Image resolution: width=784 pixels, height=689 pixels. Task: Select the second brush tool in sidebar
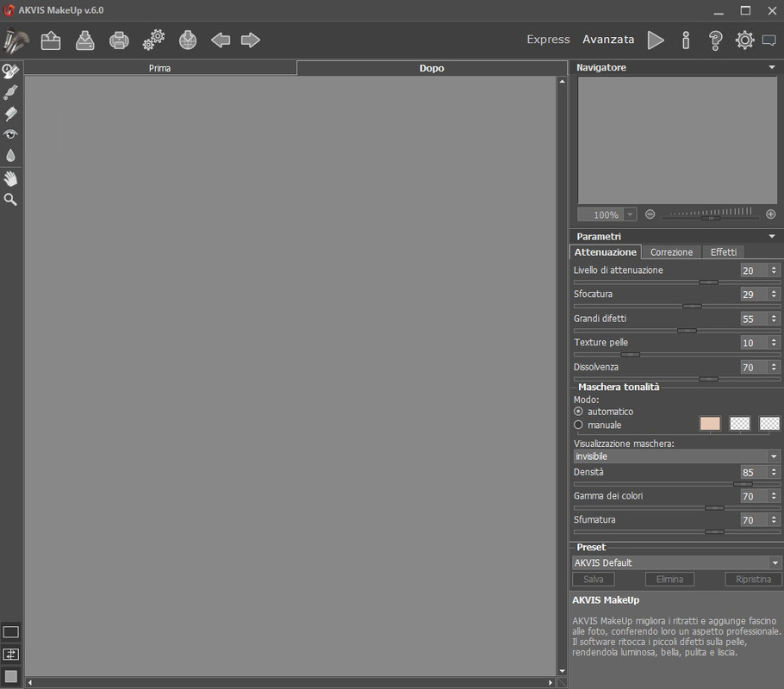(x=10, y=92)
